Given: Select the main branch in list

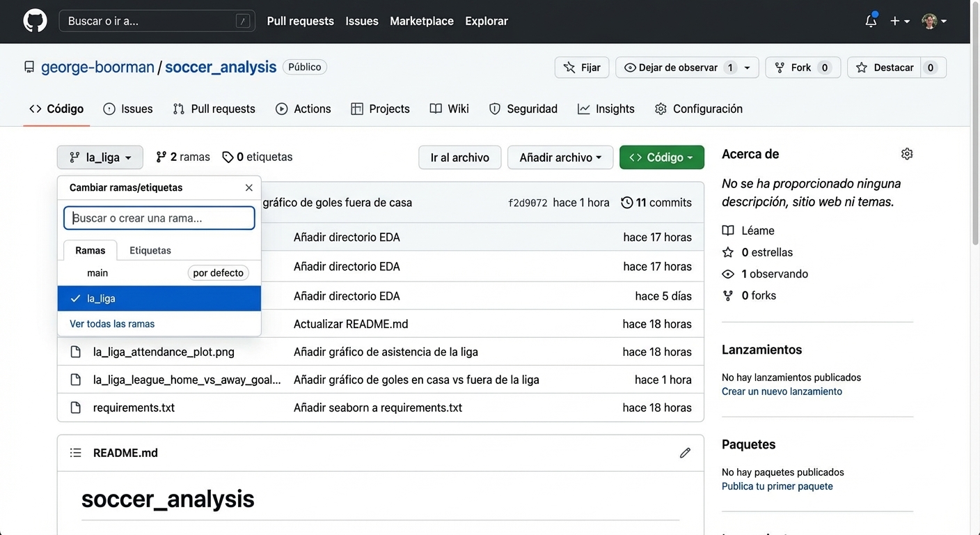Looking at the screenshot, I should [x=97, y=273].
